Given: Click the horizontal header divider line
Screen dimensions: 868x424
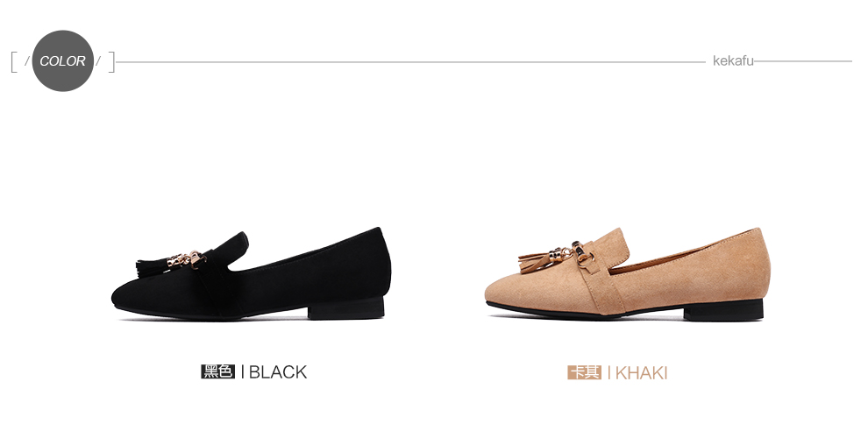Looking at the screenshot, I should pyautogui.click(x=410, y=62).
